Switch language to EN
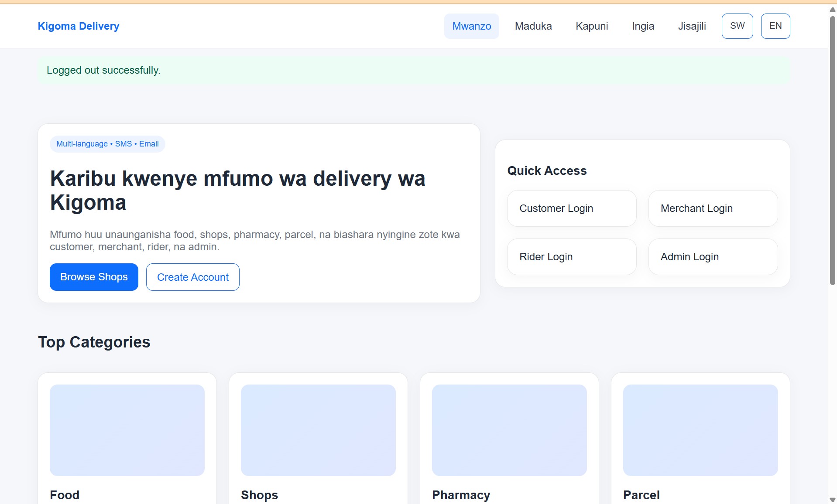The width and height of the screenshot is (837, 504). tap(775, 26)
